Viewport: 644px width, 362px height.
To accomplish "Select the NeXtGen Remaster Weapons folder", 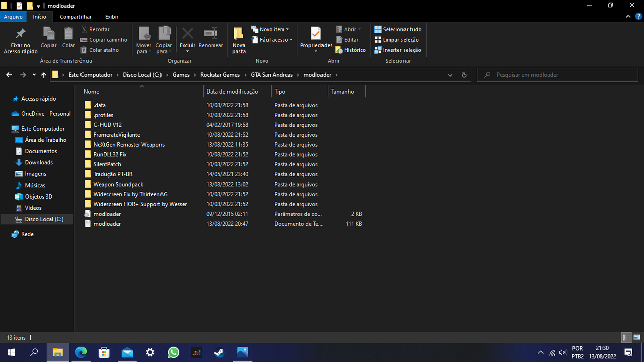I will click(129, 145).
